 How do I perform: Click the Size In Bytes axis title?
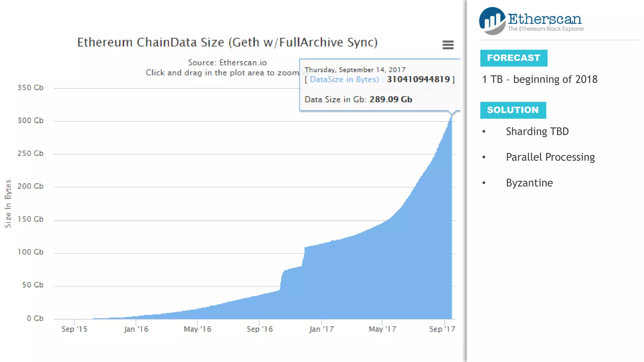coord(8,204)
